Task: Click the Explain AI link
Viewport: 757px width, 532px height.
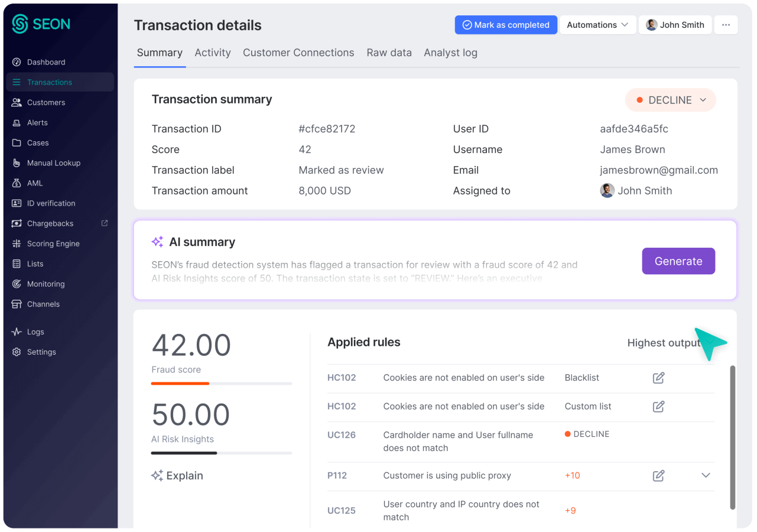Action: pos(177,476)
